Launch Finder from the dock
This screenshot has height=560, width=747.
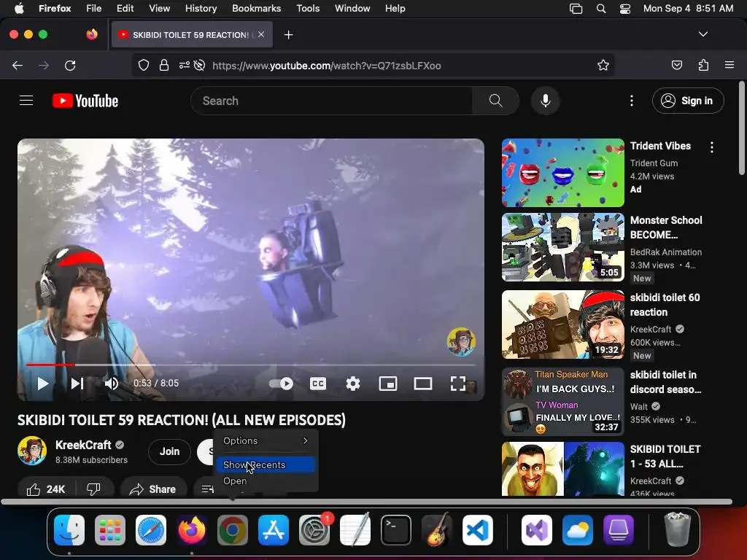69,530
